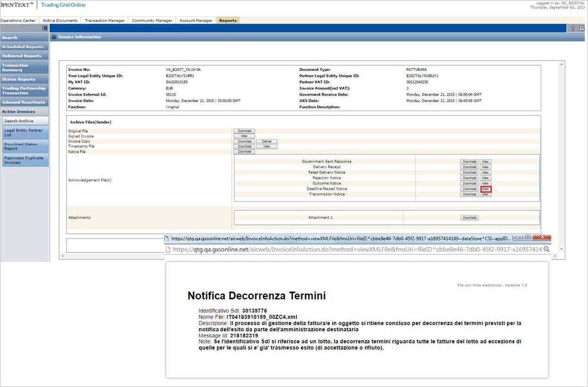Open Trading Partnership Transaction item
This screenshot has height=387, width=588.
[x=24, y=91]
